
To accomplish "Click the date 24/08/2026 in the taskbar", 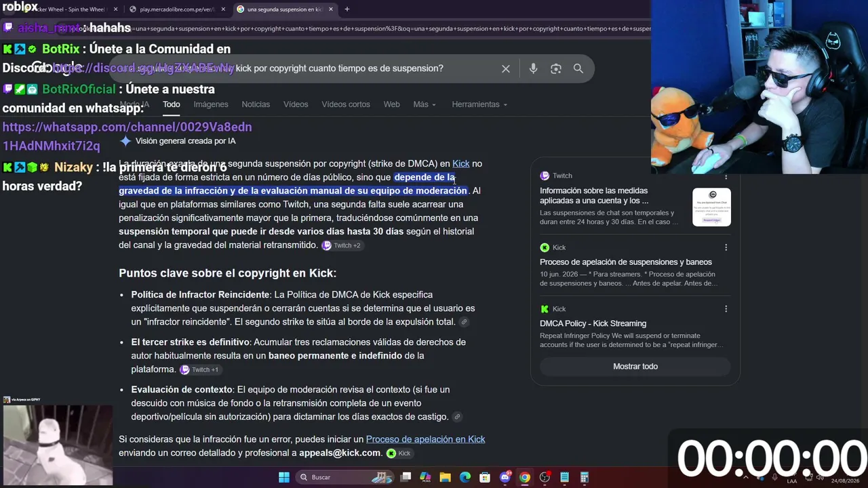I will 845,481.
